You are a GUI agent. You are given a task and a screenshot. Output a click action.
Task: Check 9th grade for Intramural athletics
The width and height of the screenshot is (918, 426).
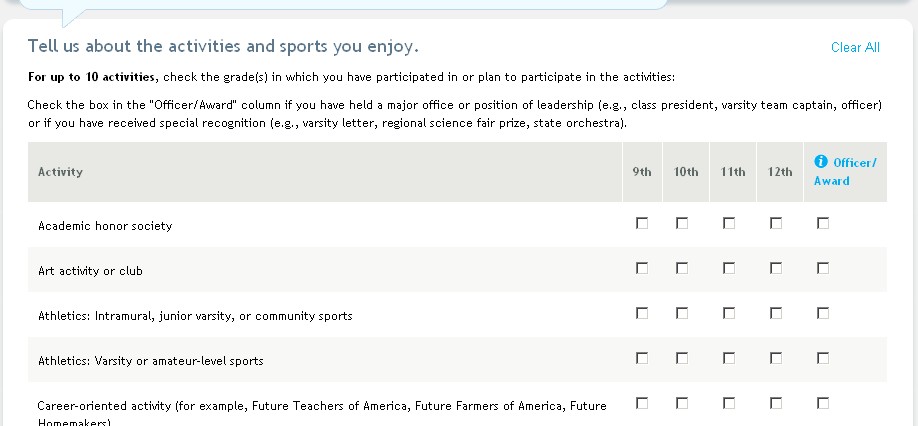click(642, 313)
